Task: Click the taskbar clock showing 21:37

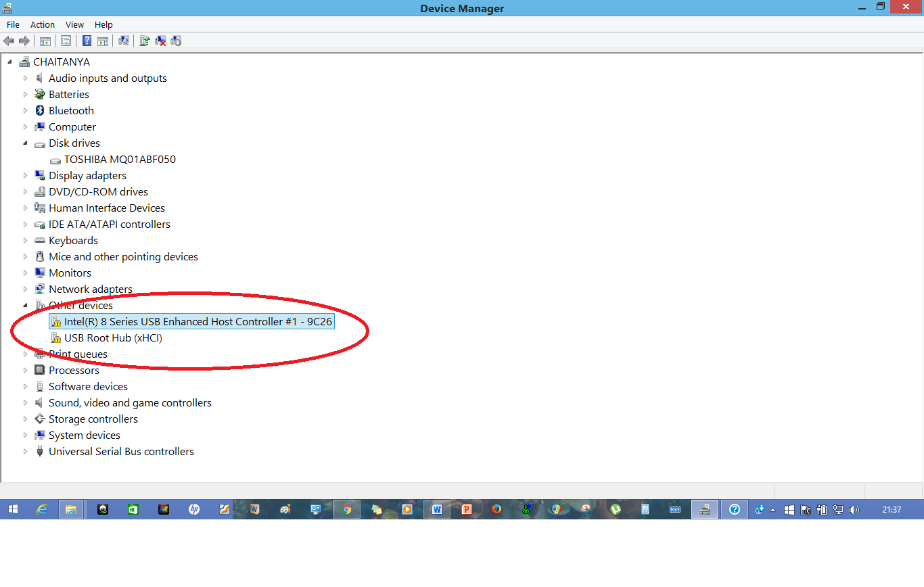Action: coord(892,510)
